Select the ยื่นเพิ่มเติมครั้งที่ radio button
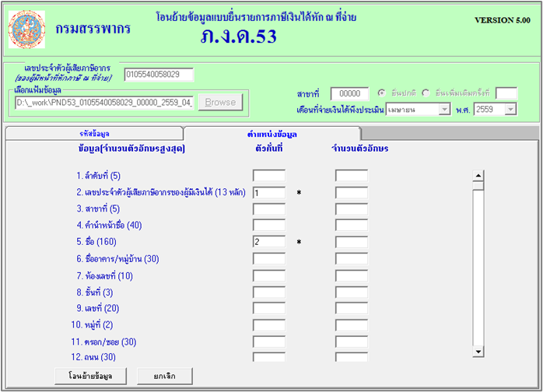Viewport: 543px width, 392px height. 426,93
